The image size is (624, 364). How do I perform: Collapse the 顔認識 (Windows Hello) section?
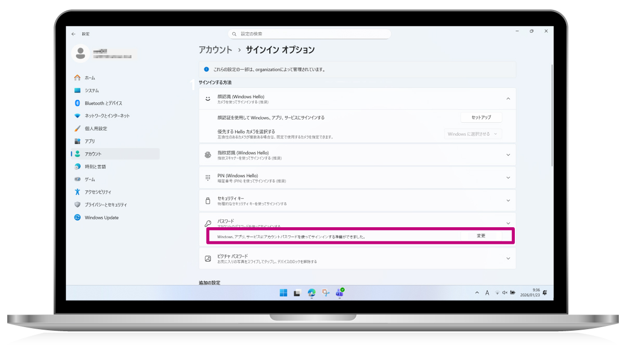point(508,98)
